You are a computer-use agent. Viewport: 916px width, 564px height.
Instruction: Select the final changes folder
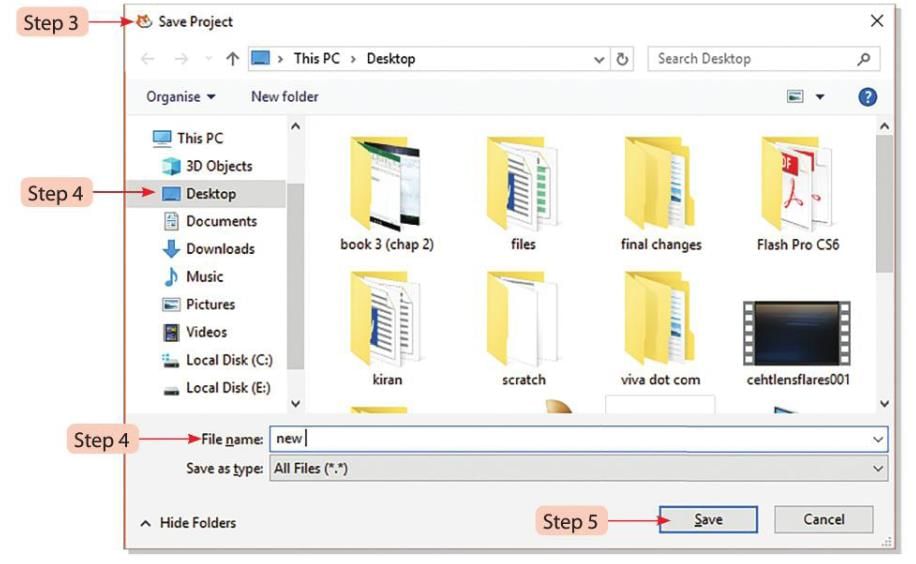coord(661,195)
